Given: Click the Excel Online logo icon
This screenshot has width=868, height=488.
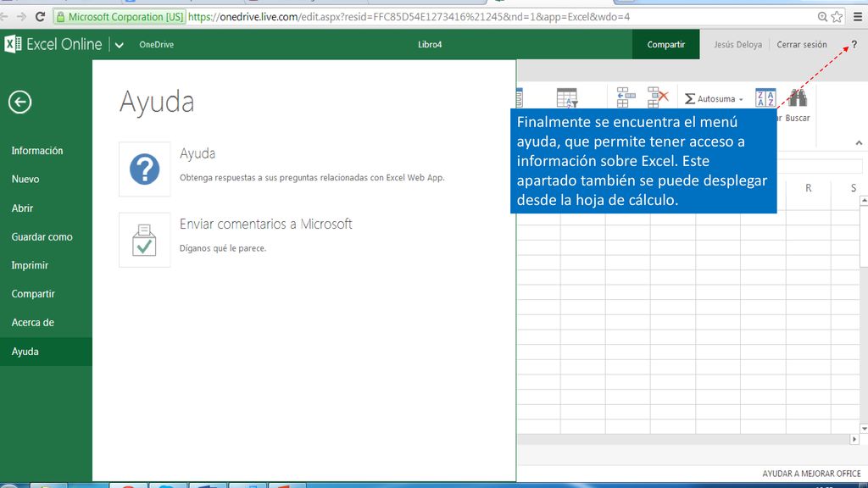Looking at the screenshot, I should click(x=13, y=44).
